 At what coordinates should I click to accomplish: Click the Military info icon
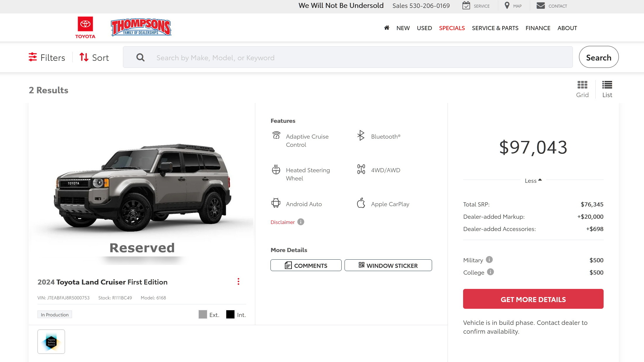pyautogui.click(x=489, y=260)
